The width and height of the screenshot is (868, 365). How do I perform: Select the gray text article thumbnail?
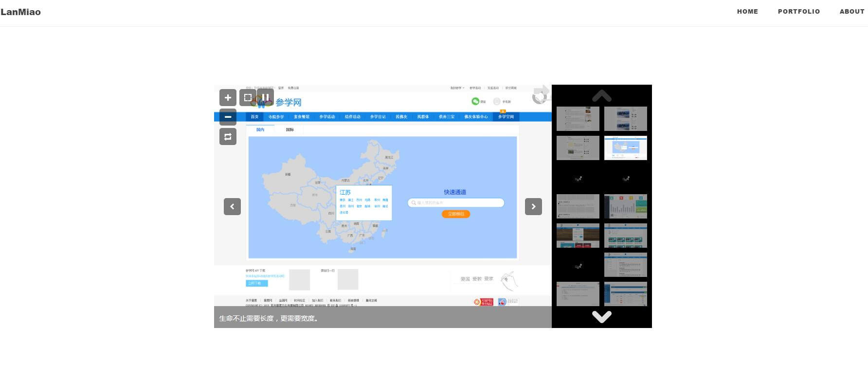[x=578, y=206]
